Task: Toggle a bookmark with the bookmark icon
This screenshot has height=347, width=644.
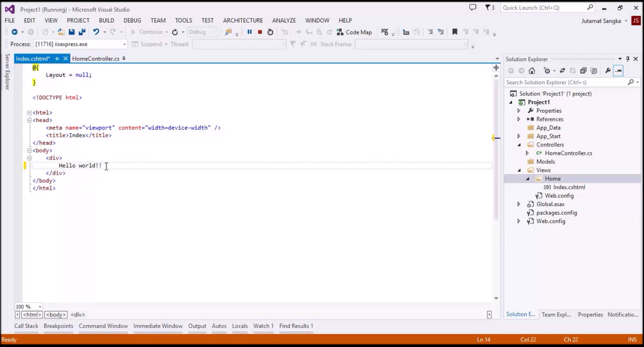Action: point(455,32)
